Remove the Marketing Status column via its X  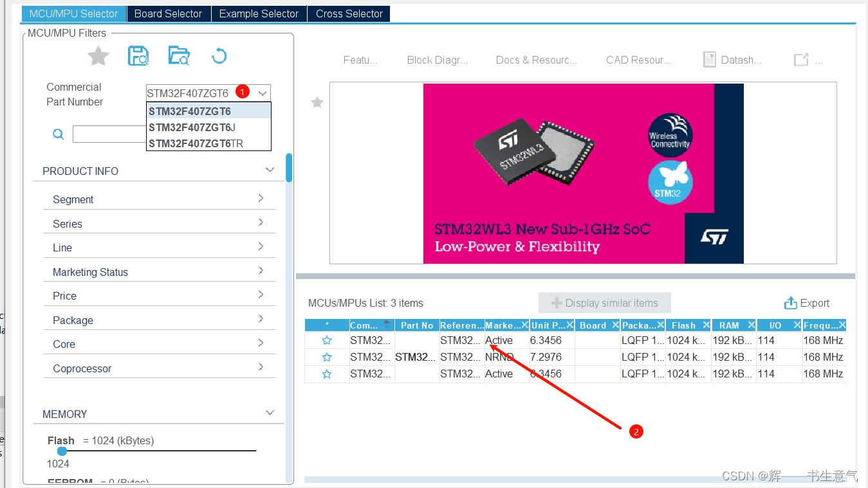point(525,325)
